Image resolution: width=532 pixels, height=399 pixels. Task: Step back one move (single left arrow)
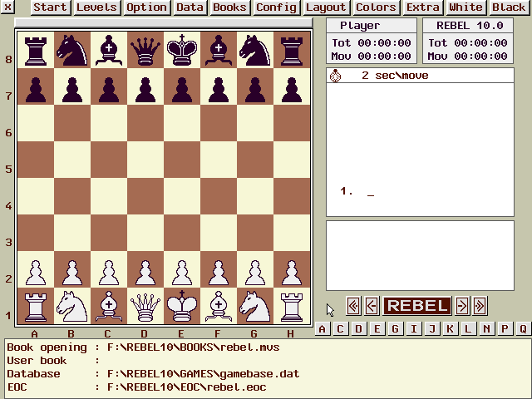[x=372, y=306]
